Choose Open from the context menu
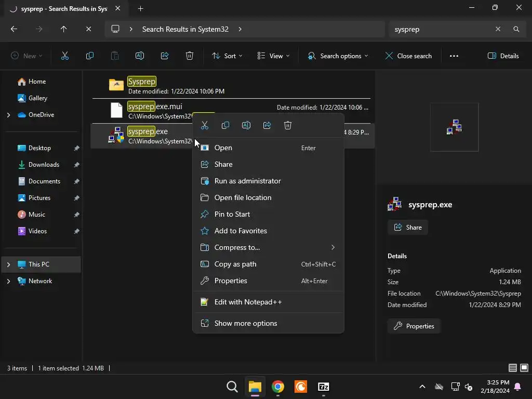532x399 pixels. tap(268, 148)
